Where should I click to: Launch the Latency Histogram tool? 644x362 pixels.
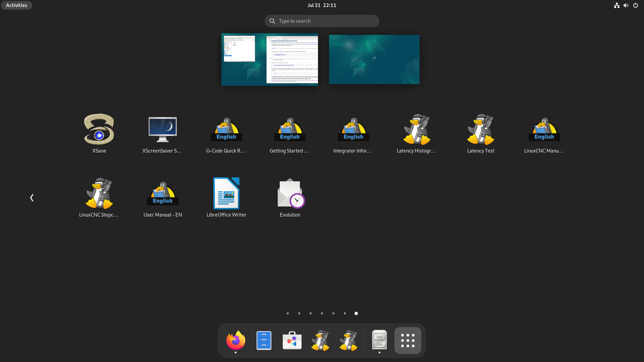[417, 134]
